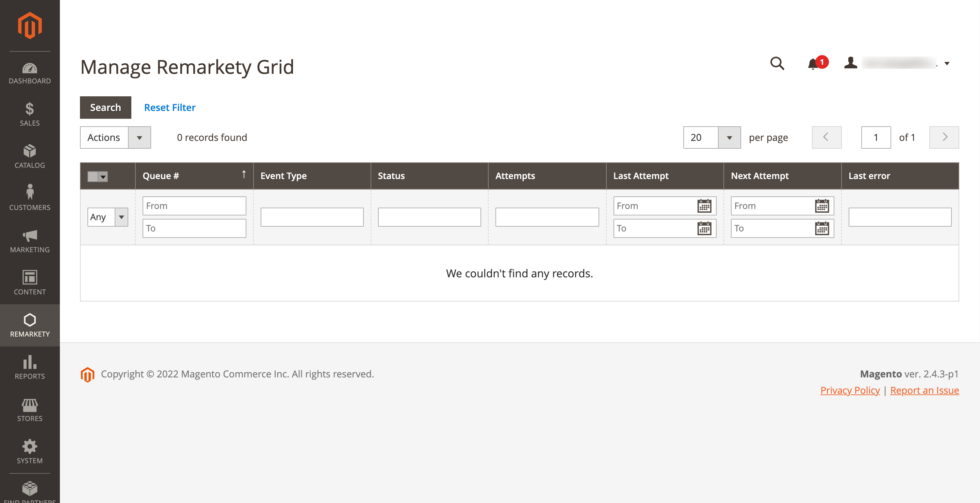Sort grid by Status column

tap(429, 176)
